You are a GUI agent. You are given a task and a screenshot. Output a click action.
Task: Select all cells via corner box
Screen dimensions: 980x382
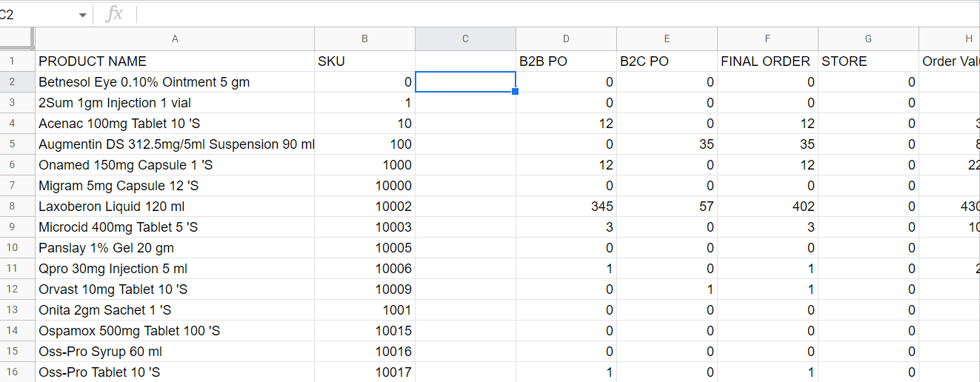[17, 38]
